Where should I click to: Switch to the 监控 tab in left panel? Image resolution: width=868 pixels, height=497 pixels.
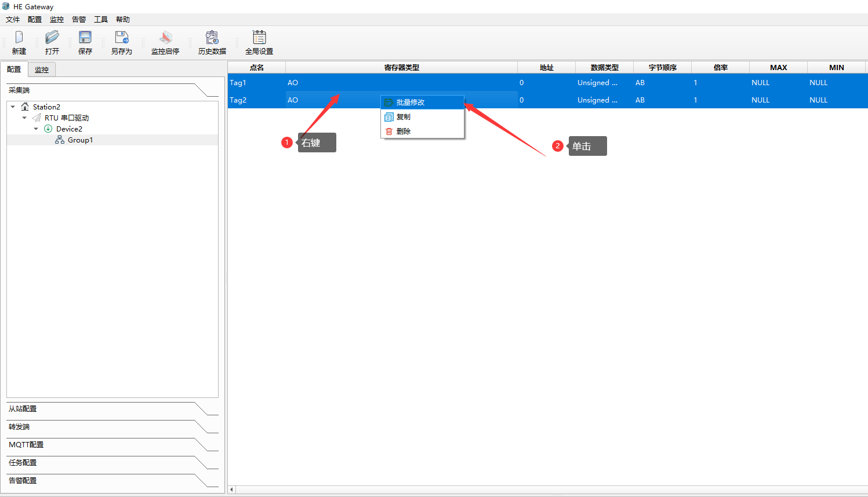coord(42,70)
